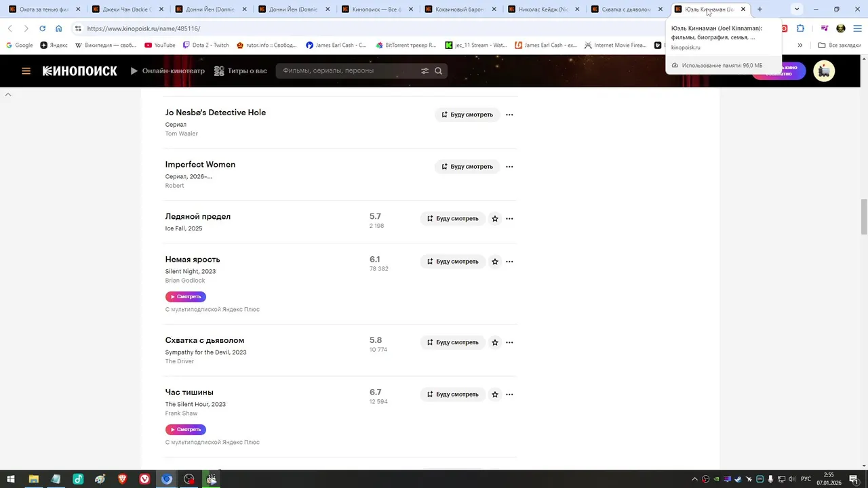Open the volume tray icon
The image size is (868, 488).
792,479
